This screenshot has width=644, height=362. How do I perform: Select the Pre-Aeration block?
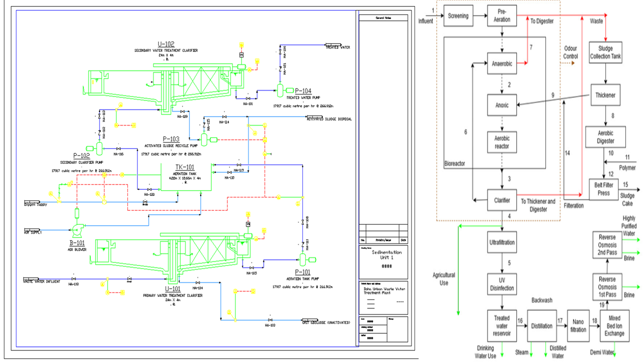pyautogui.click(x=502, y=16)
